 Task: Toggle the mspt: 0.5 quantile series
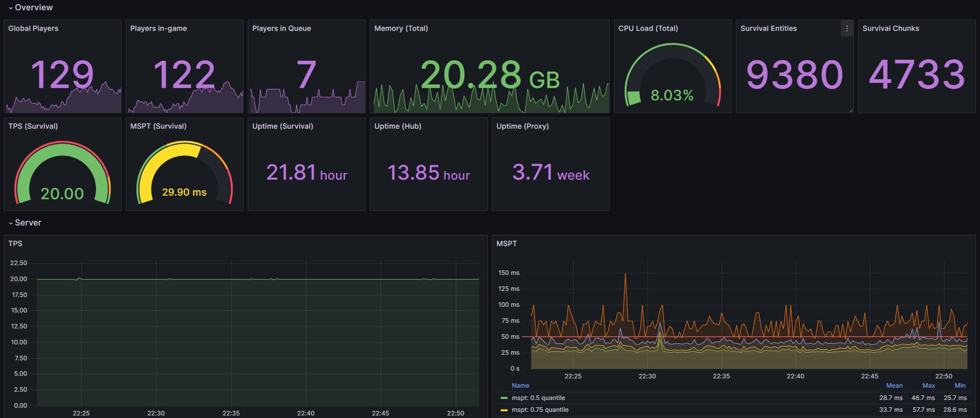point(538,398)
